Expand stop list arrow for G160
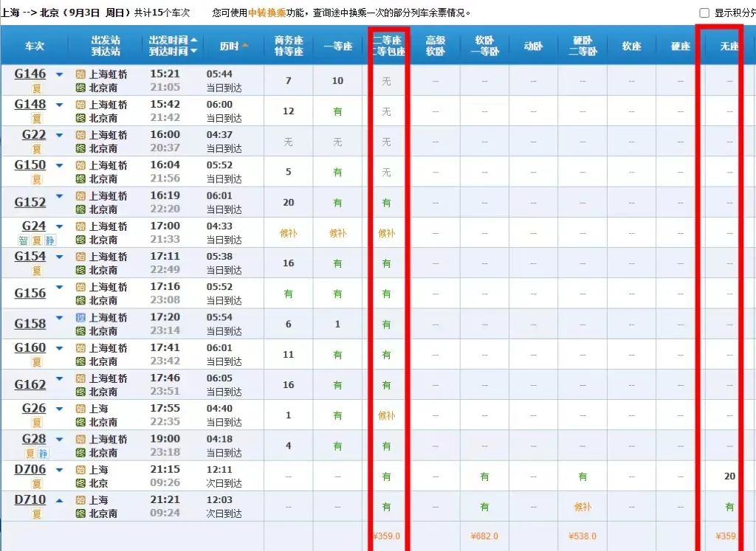The height and width of the screenshot is (551, 756). [x=59, y=348]
